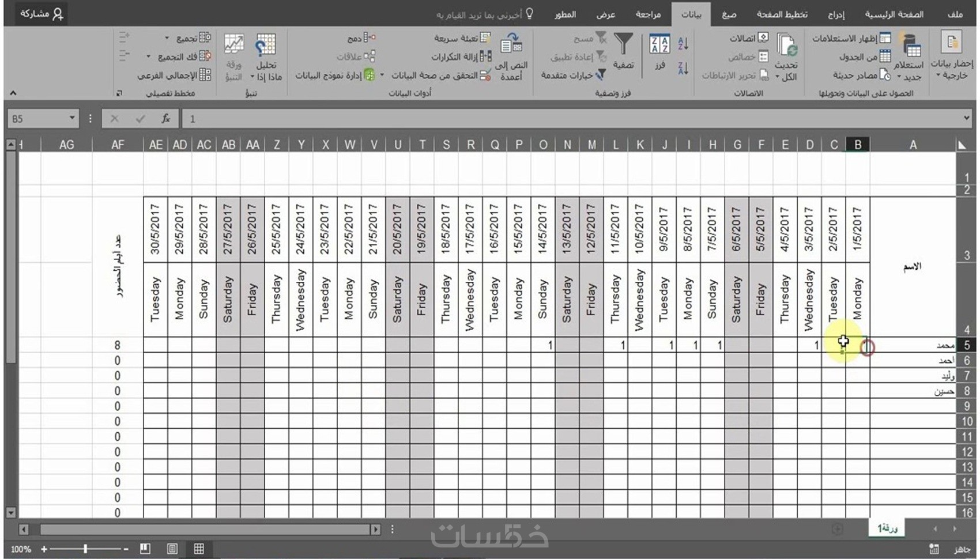Click دمج consolidate in data tools
Image resolution: width=980 pixels, height=559 pixels.
361,38
